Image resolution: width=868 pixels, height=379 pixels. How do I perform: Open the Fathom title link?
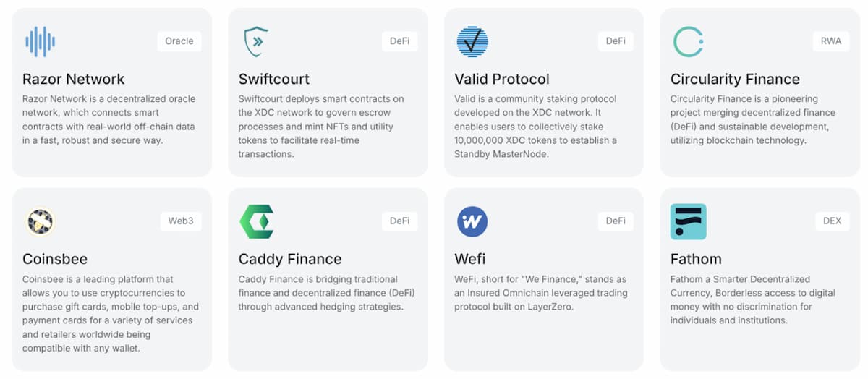696,259
